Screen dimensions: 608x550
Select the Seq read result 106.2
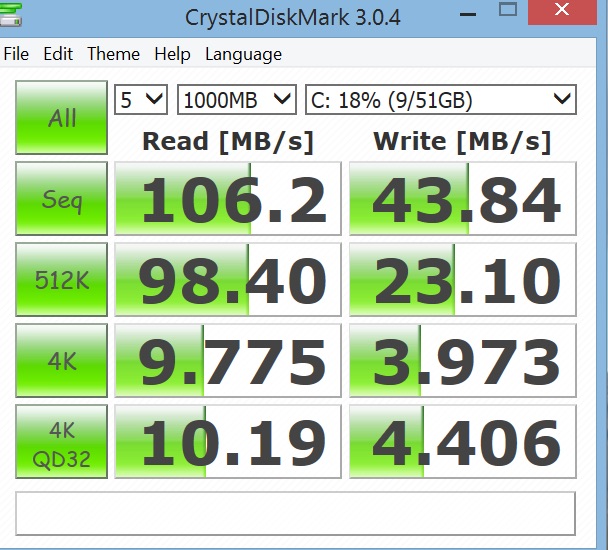coord(228,199)
